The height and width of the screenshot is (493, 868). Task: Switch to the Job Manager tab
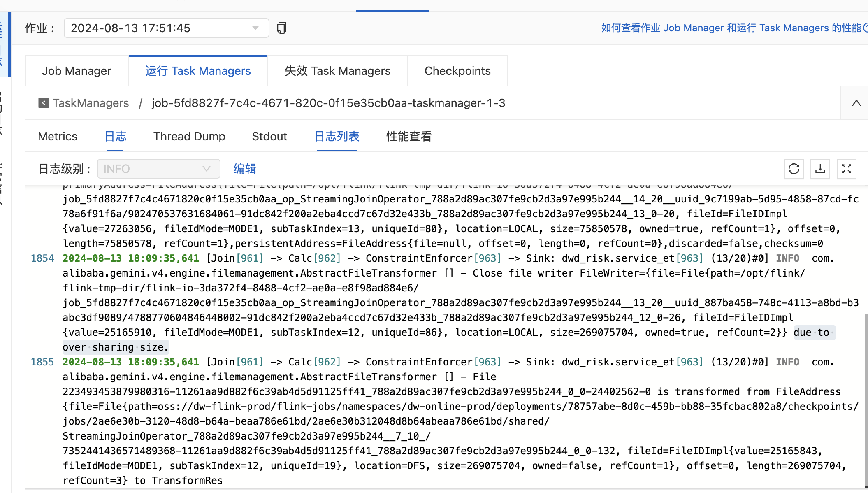tap(77, 71)
